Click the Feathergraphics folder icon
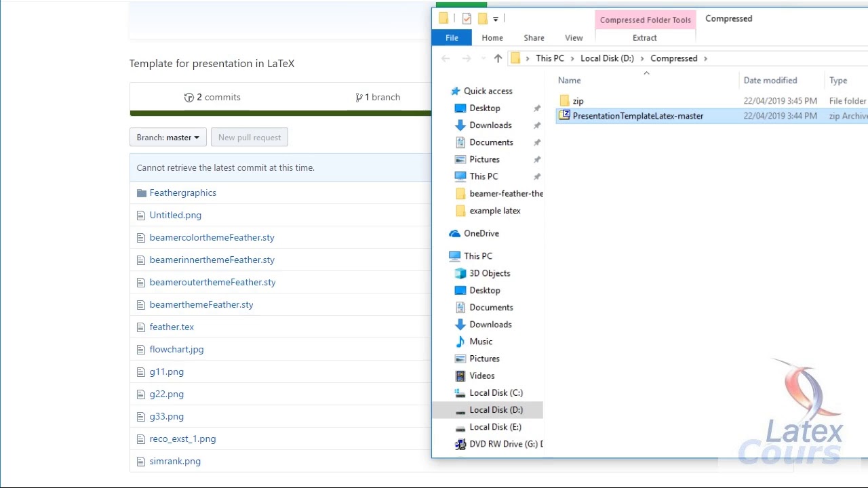The width and height of the screenshot is (868, 488). click(141, 193)
